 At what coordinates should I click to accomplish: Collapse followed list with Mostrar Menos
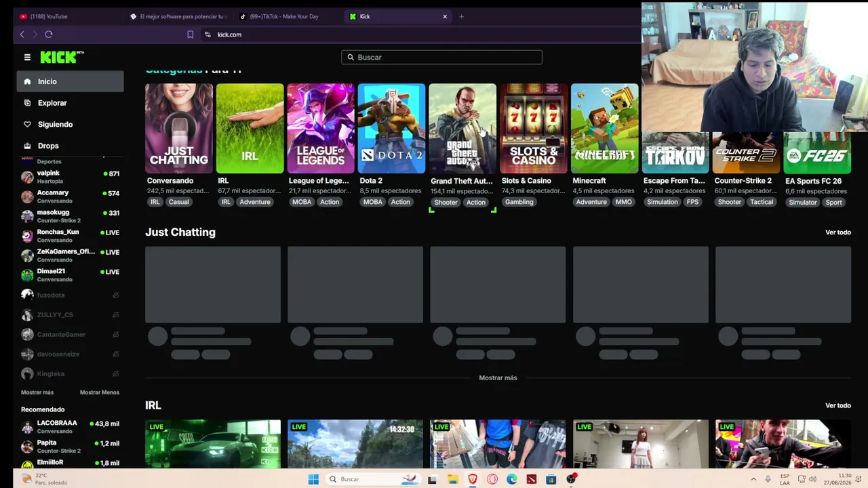(100, 392)
